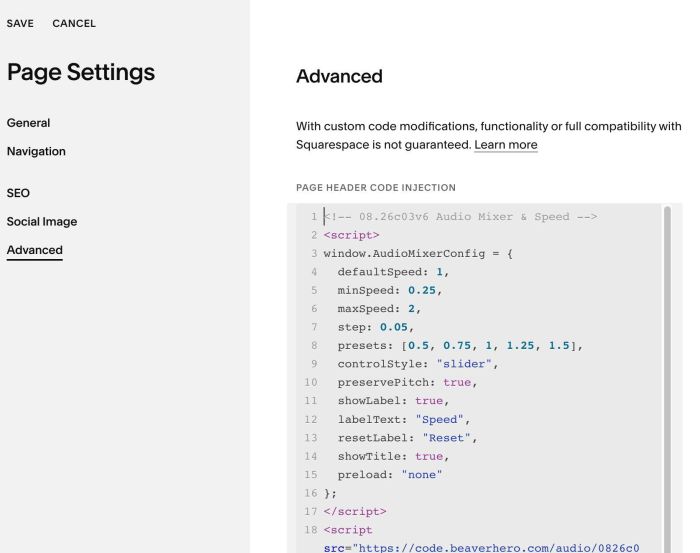Open the General settings section

(28, 123)
